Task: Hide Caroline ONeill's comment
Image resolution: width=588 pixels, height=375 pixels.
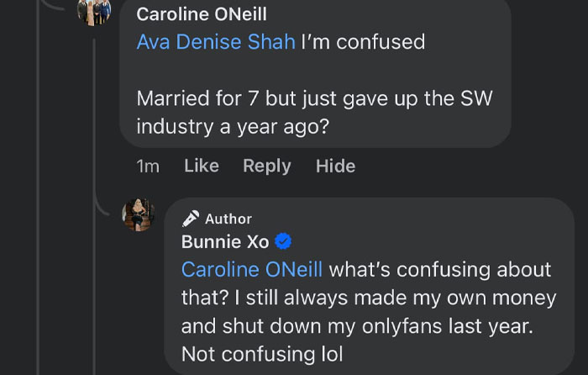Action: pyautogui.click(x=335, y=166)
